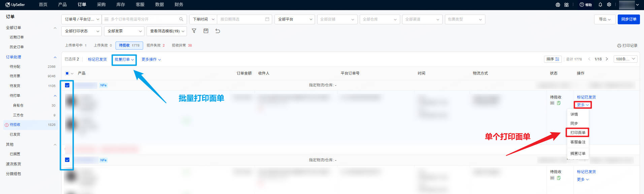Switch to the 上传单号中 tab
The height and width of the screenshot is (194, 644).
[76, 45]
